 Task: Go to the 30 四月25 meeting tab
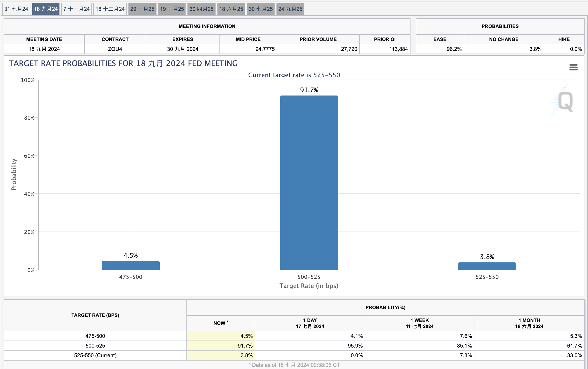click(x=201, y=9)
